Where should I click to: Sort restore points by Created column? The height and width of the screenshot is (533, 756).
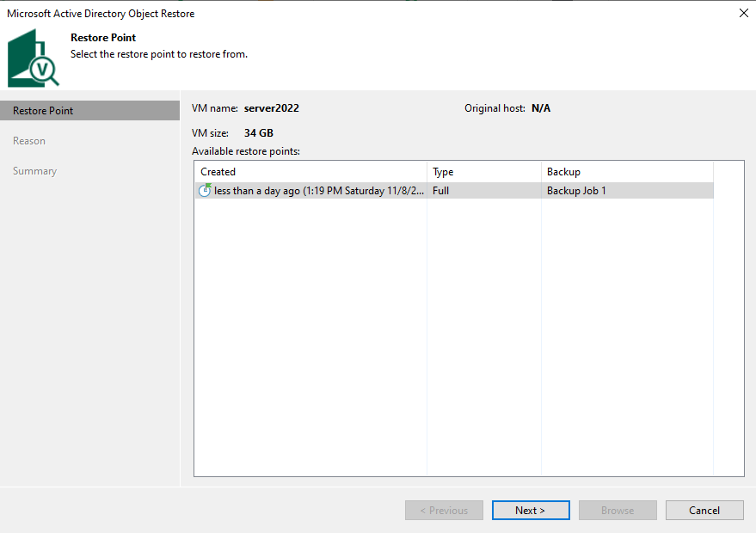click(x=310, y=172)
